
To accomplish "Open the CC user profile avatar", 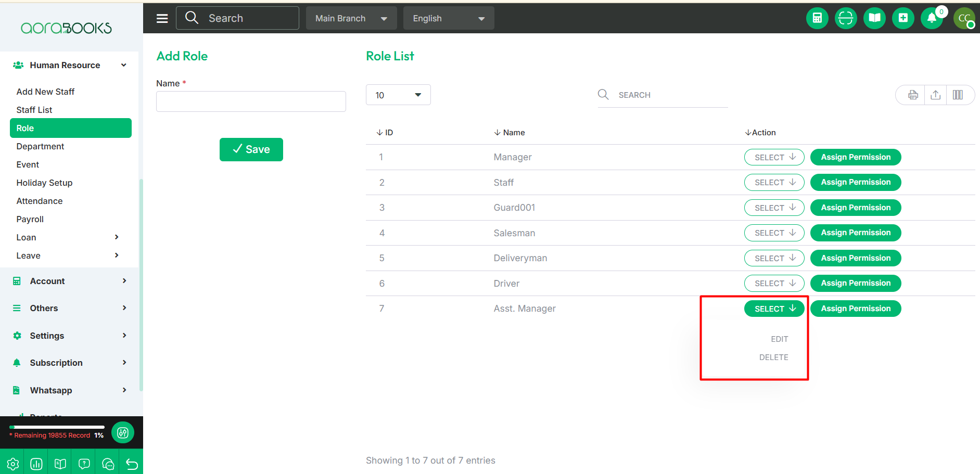I will click(964, 18).
